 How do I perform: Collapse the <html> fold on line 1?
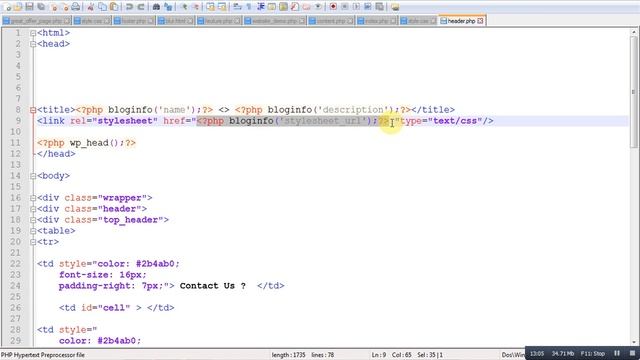[33, 33]
